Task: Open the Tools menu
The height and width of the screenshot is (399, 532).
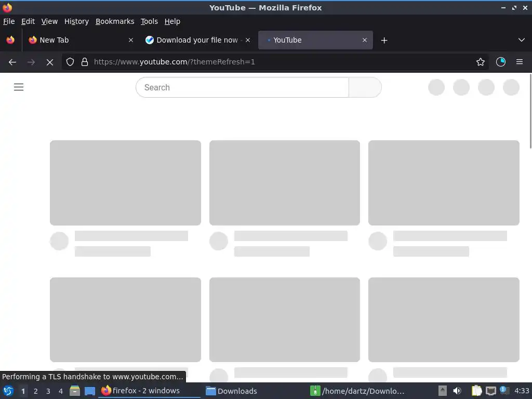Action: [149, 21]
